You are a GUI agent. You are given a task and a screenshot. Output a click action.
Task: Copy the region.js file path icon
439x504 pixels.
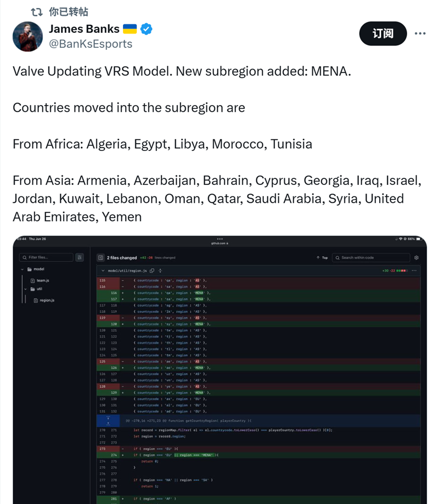[152, 270]
